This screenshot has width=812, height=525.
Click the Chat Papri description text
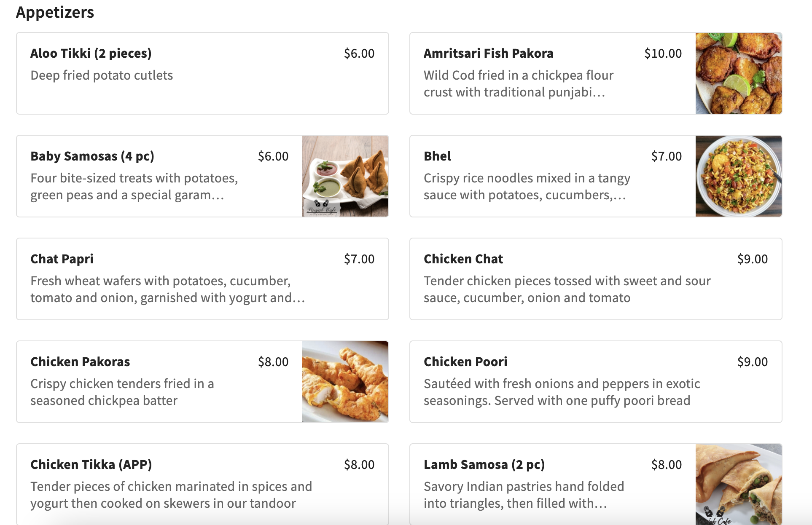point(167,289)
